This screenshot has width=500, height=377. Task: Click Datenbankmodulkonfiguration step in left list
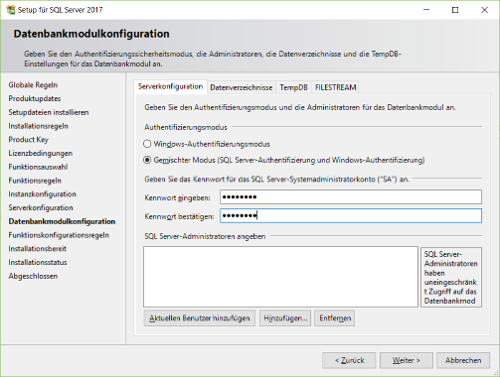pyautogui.click(x=62, y=221)
